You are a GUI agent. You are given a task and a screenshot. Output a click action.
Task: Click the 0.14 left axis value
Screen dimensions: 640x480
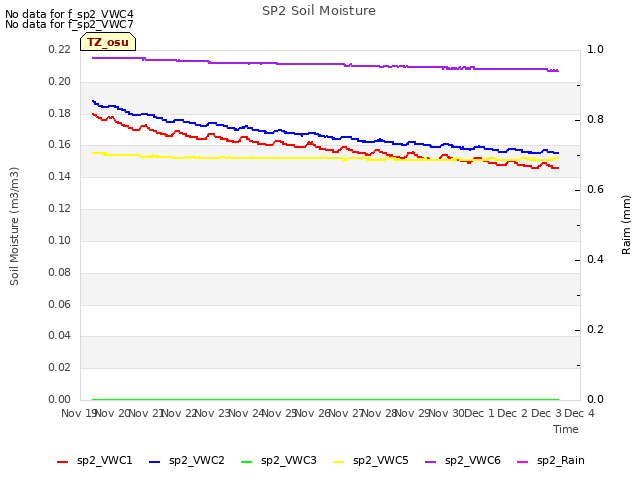point(60,176)
